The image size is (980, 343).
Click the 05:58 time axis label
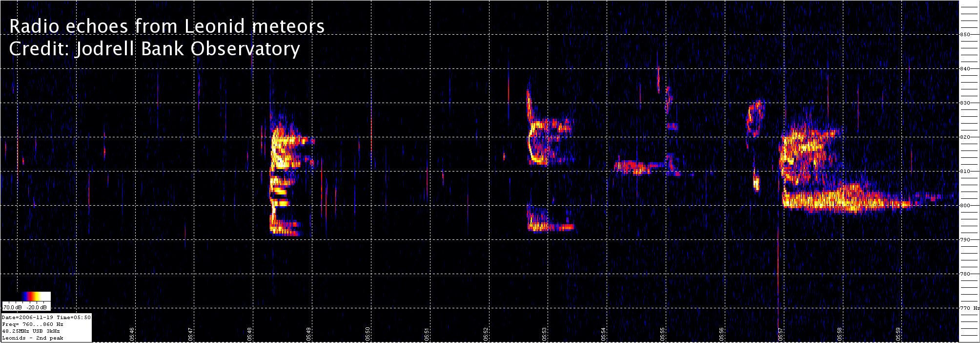click(840, 334)
